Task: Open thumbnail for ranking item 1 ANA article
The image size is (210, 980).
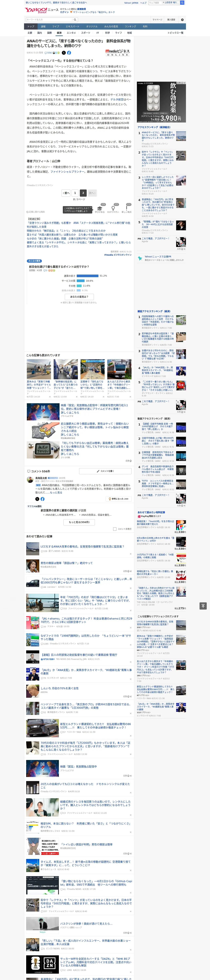Action: 181,136
